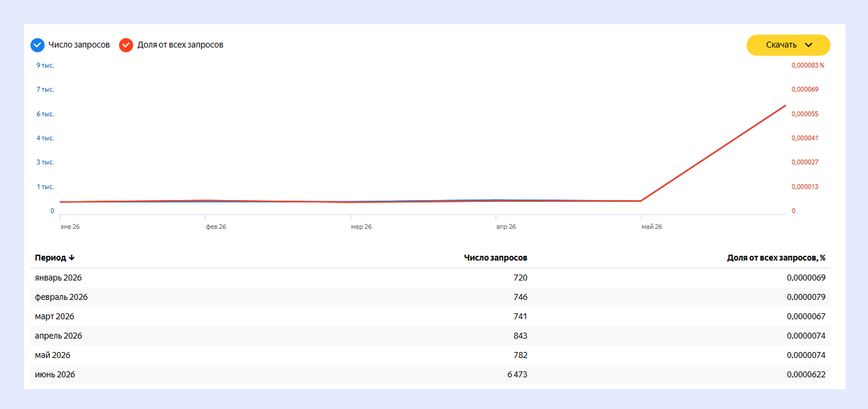Viewport: 868px width, 409px height.
Task: Click the chart line's peak at the right end
Action: (x=785, y=106)
